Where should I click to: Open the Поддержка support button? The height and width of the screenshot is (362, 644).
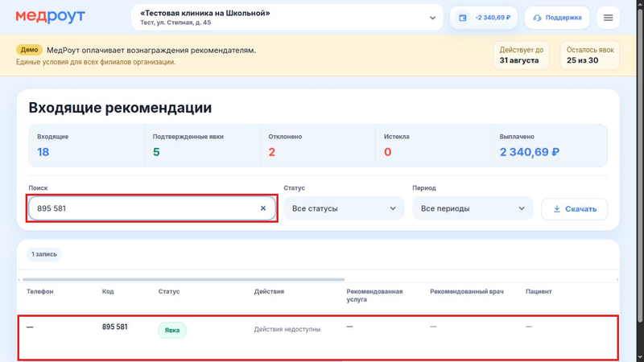tap(557, 18)
